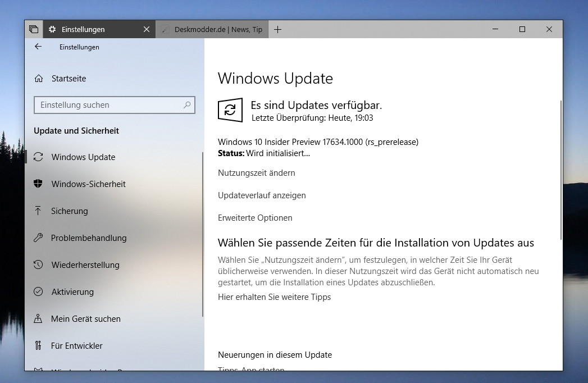Screen dimensions: 588x383
Task: Switch to the Deskmodder.de tab
Action: (x=212, y=29)
